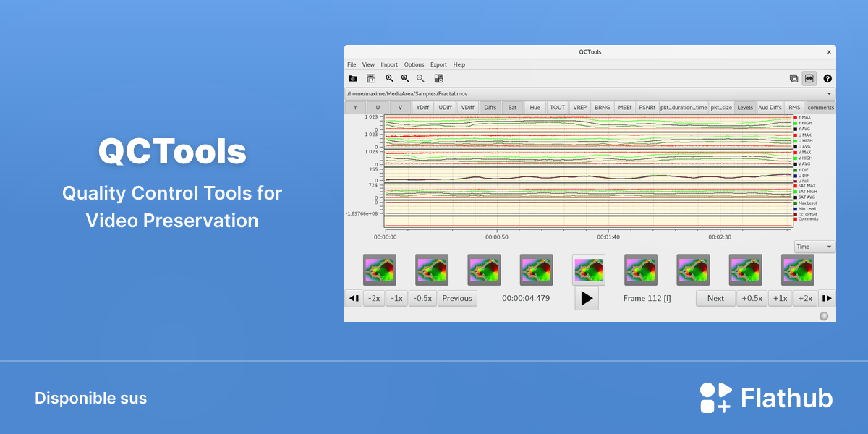
Task: Click the filters layout toolbar icon
Action: coord(438,78)
